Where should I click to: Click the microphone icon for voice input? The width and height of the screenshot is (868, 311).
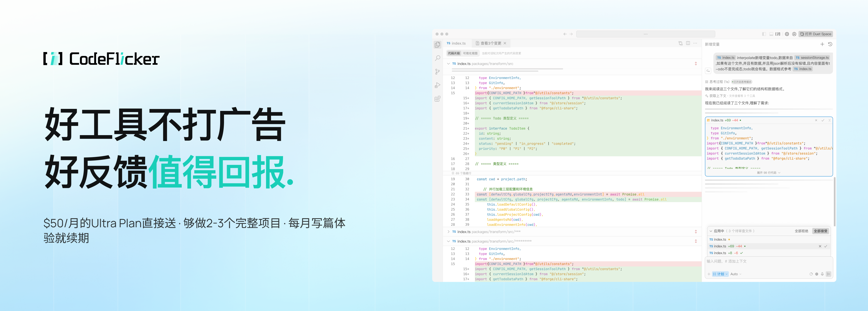(x=822, y=274)
